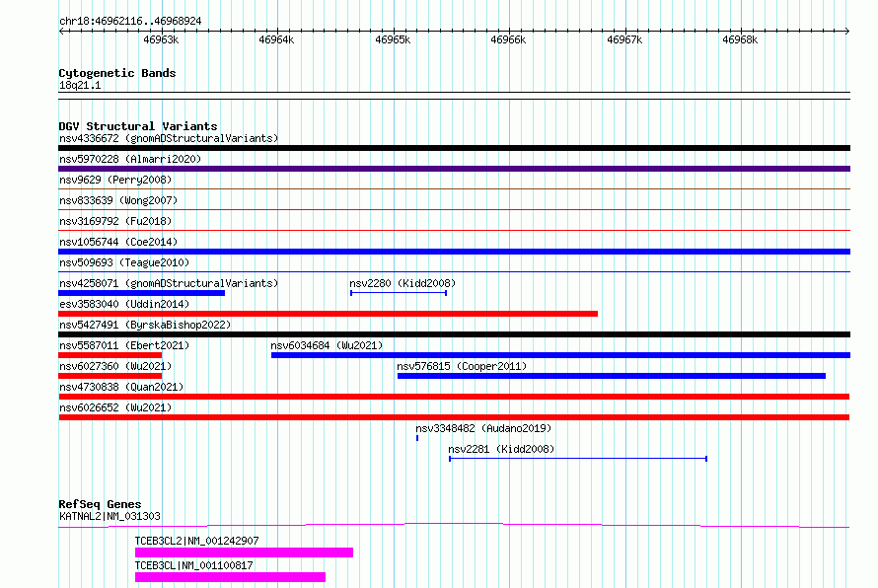
Task: Click the Cytogenetic Bands track title
Action: 117,73
